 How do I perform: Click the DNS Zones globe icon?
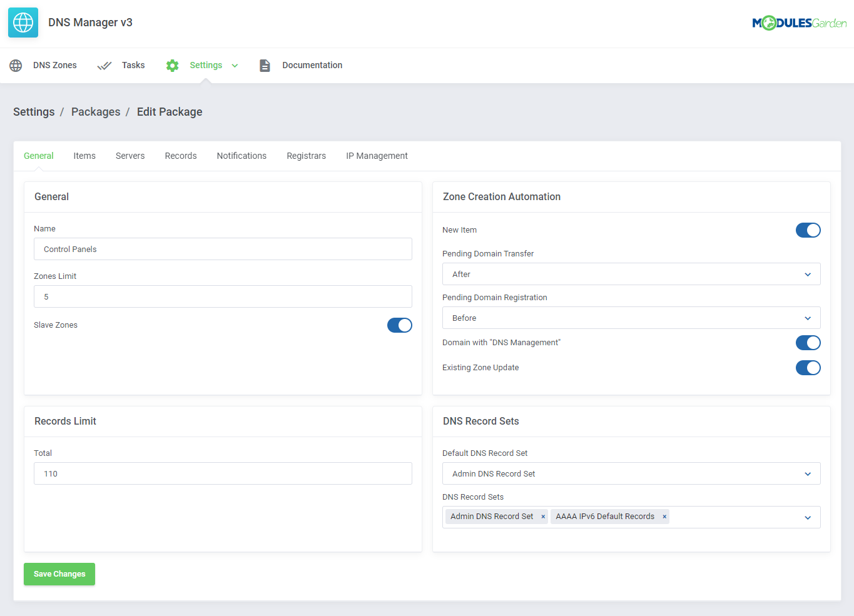coord(16,66)
